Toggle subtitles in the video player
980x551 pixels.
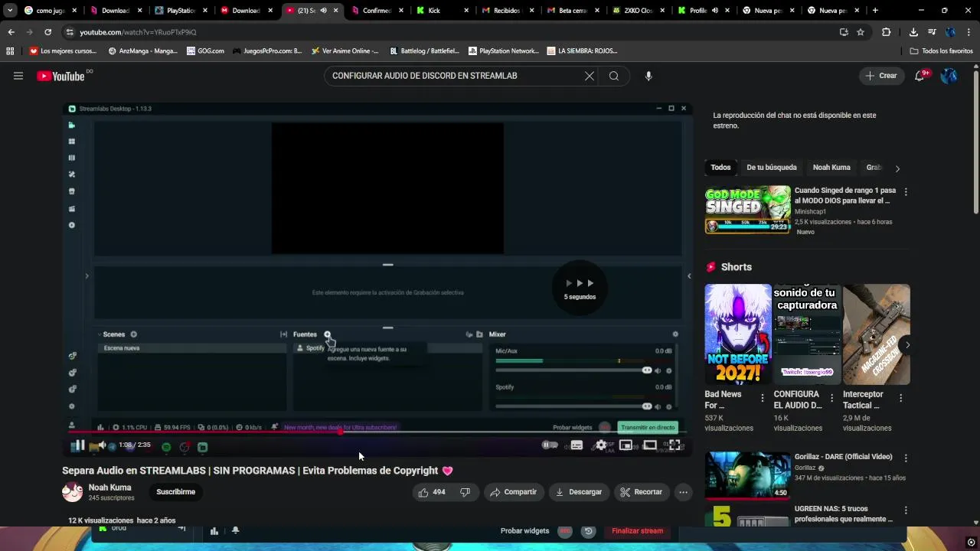(x=577, y=445)
